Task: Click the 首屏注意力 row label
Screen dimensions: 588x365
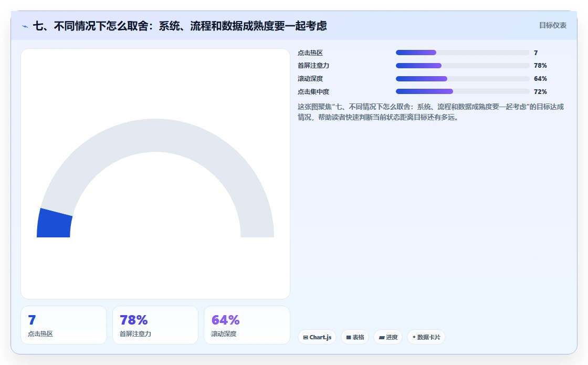Action: [313, 66]
